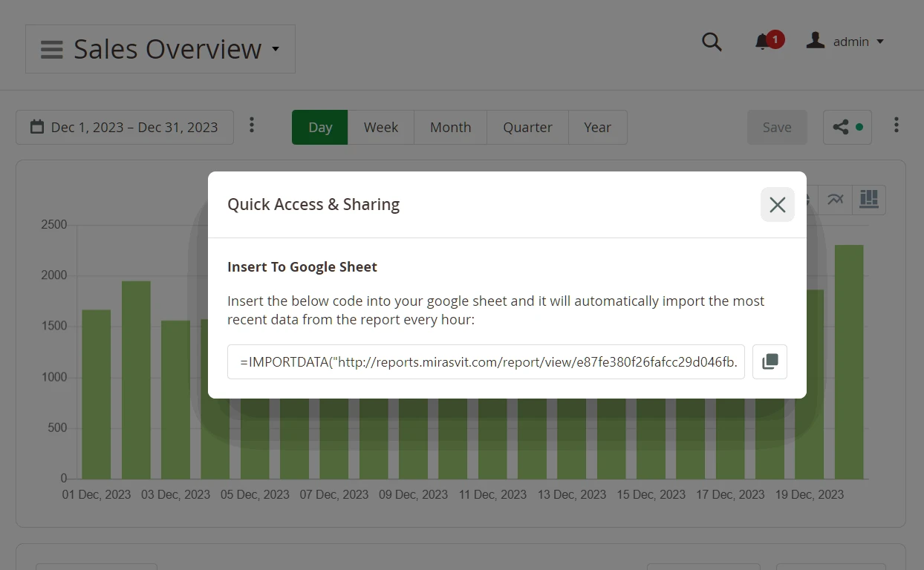Open the admin account dropdown arrow
The height and width of the screenshot is (570, 924).
[x=880, y=42]
